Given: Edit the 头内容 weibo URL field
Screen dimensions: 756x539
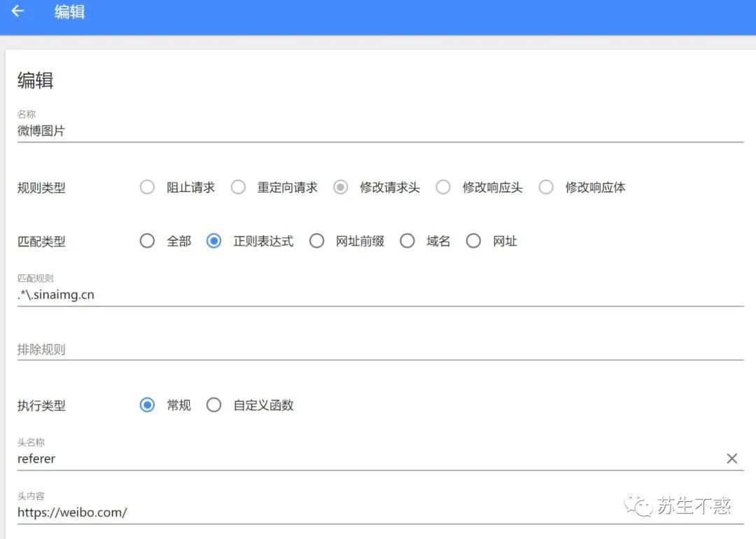Looking at the screenshot, I should tap(315, 512).
